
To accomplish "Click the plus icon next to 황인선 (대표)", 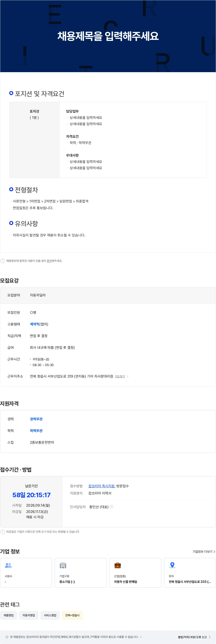I will point(111,506).
